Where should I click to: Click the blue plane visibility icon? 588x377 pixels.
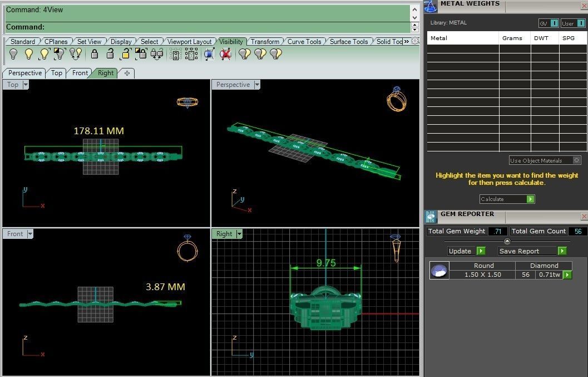click(209, 55)
